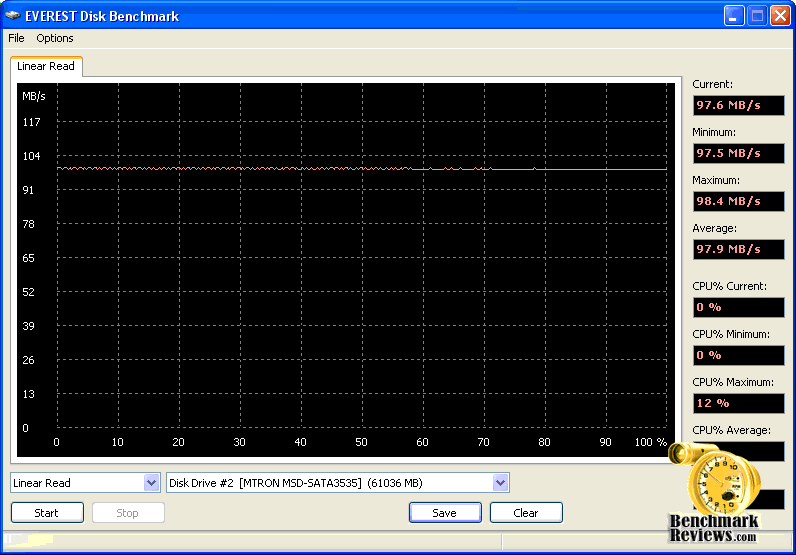Click the Start button

pos(47,512)
